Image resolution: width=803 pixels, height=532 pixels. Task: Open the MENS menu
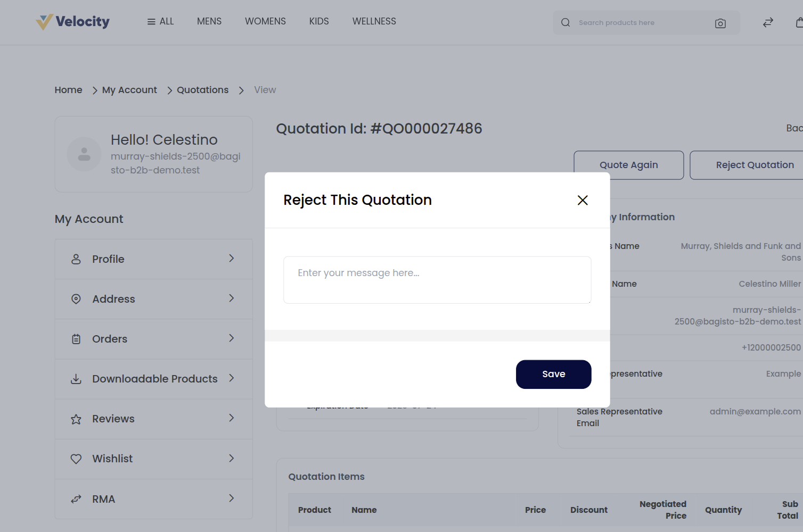(209, 21)
